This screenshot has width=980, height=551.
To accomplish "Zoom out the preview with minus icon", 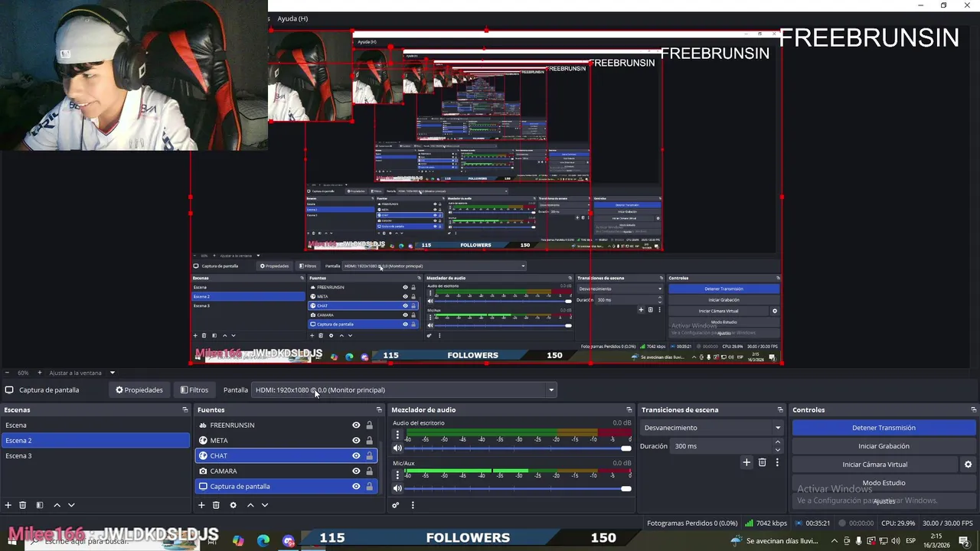I will [x=6, y=373].
